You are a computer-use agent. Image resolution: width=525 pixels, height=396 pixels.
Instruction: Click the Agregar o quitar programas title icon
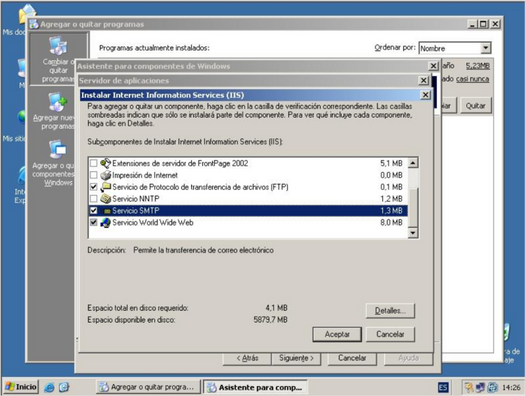tap(34, 24)
